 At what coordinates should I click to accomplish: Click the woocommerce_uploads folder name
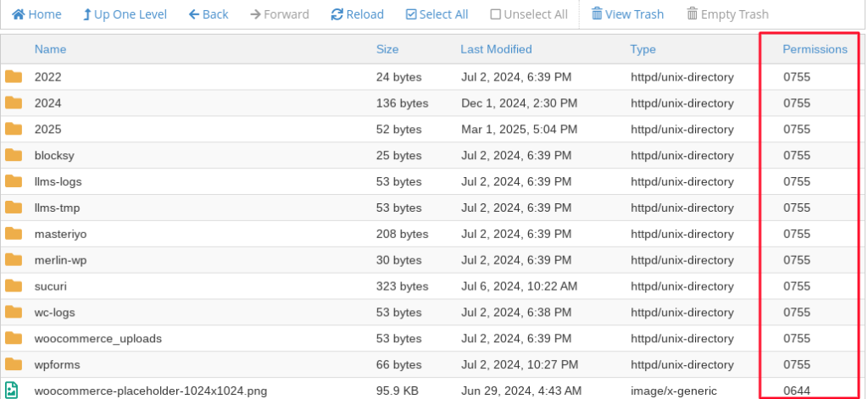[x=98, y=339]
